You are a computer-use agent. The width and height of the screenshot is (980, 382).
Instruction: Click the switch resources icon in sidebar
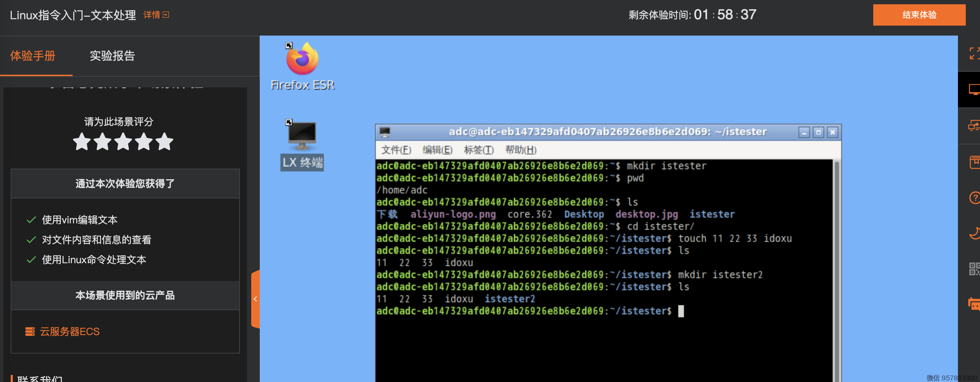[x=974, y=126]
